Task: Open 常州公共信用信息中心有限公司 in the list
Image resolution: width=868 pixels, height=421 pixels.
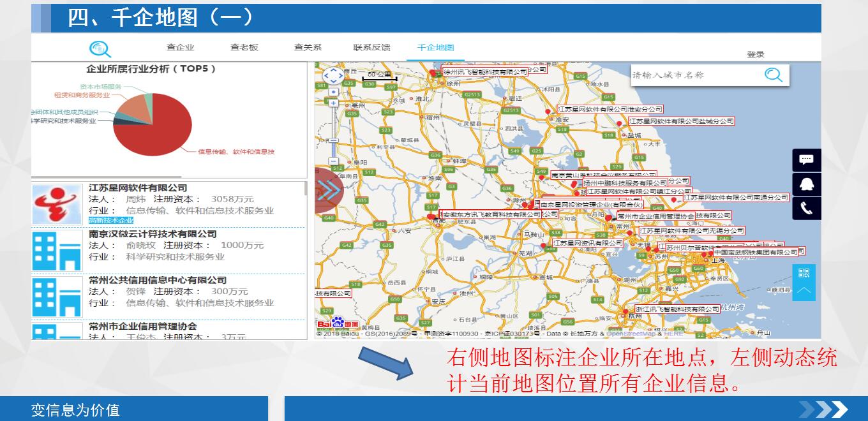Action: pyautogui.click(x=158, y=280)
